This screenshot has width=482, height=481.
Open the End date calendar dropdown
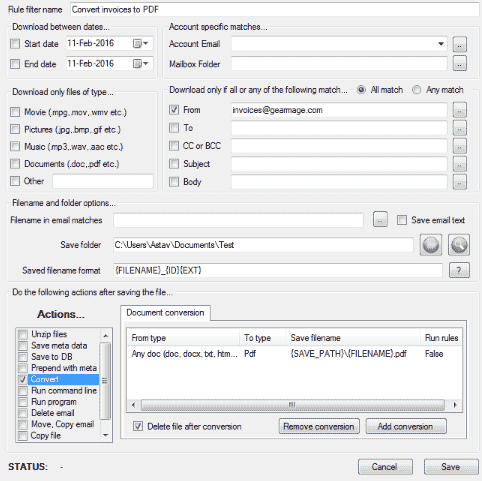pyautogui.click(x=141, y=64)
